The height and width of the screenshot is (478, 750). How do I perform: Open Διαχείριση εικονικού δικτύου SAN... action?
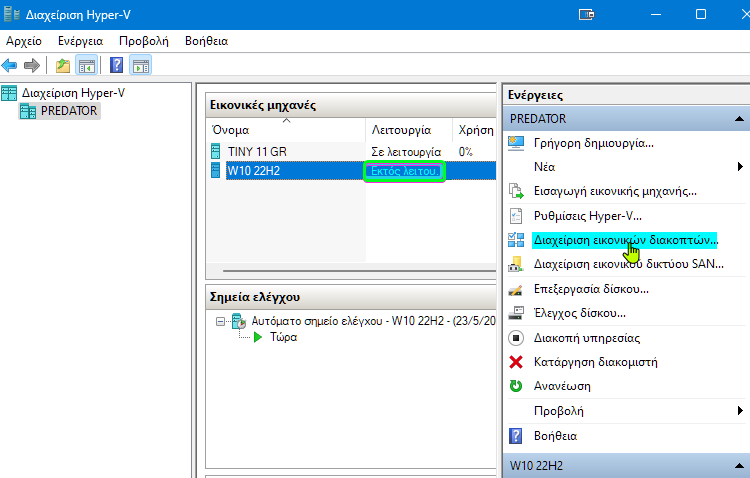(629, 264)
